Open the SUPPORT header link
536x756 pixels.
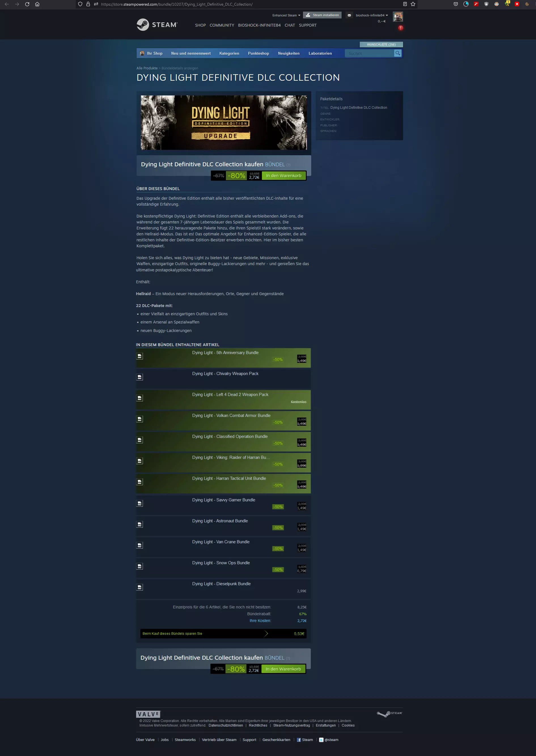click(x=308, y=25)
